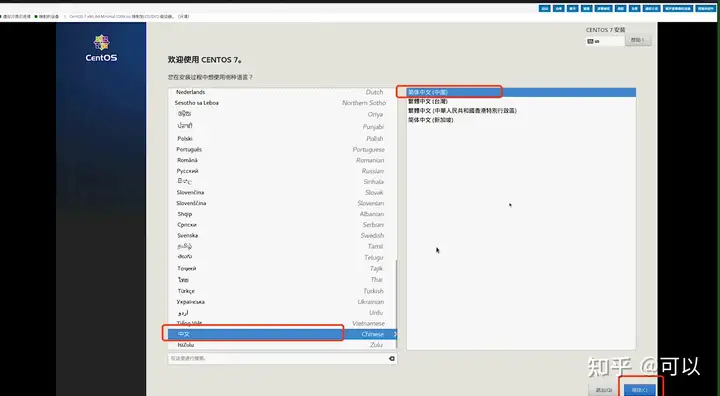Choose 简体中文 (新加坡) locale

tap(521, 120)
